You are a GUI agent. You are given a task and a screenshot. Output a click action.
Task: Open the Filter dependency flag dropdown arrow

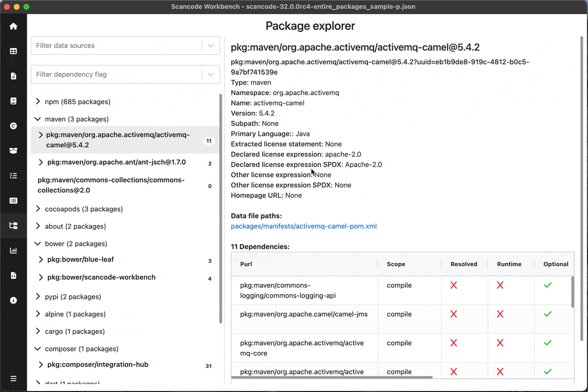click(x=211, y=74)
